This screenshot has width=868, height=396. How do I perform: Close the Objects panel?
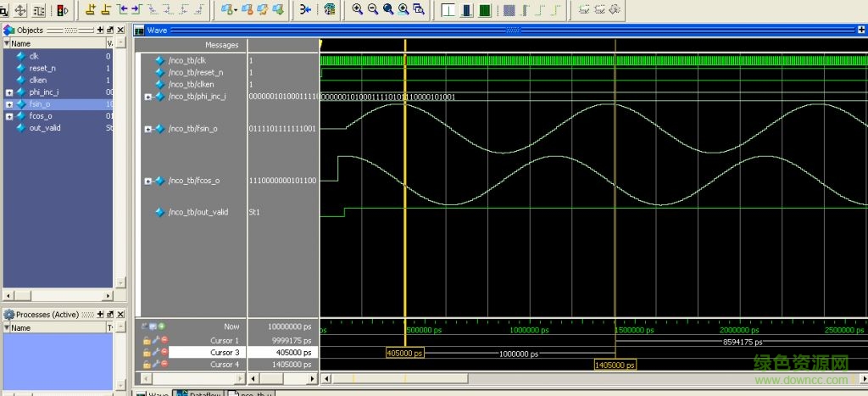(x=120, y=31)
